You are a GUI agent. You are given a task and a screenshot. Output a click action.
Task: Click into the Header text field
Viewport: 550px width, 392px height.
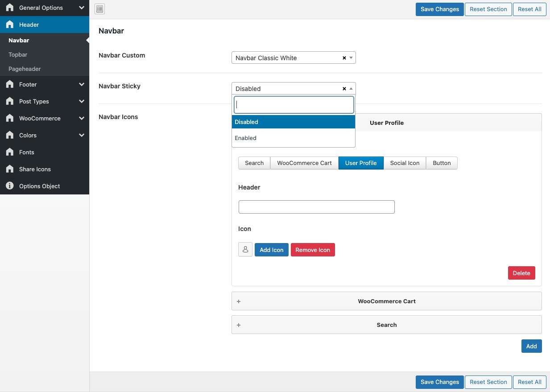316,207
